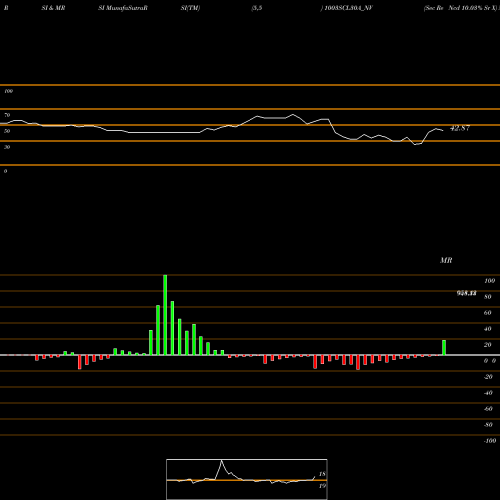Screen dimensions: 500x500
Task: Click the bold value beside the MR 80 label
Action: [x=467, y=293]
